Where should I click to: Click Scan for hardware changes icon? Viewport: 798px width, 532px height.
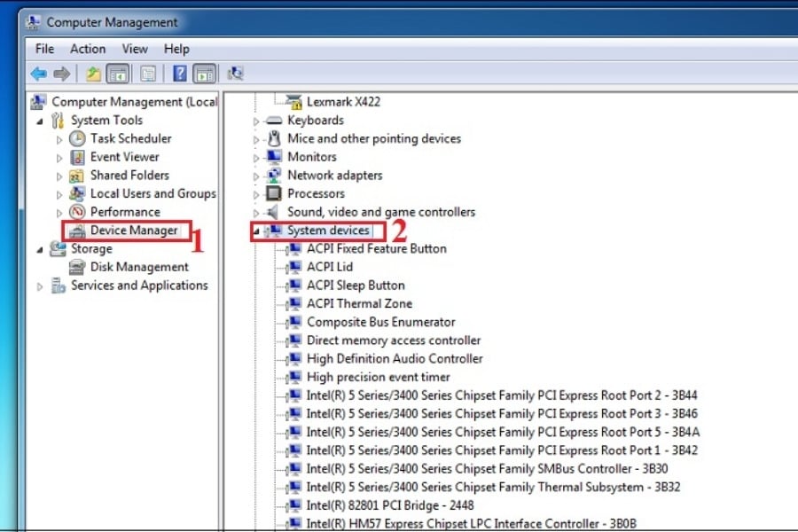pyautogui.click(x=236, y=74)
